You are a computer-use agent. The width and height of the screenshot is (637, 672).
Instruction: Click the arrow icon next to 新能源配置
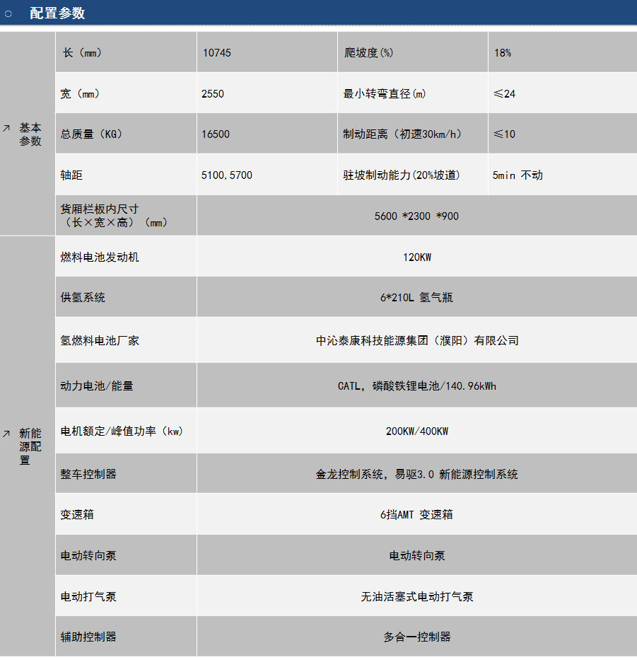point(6,434)
